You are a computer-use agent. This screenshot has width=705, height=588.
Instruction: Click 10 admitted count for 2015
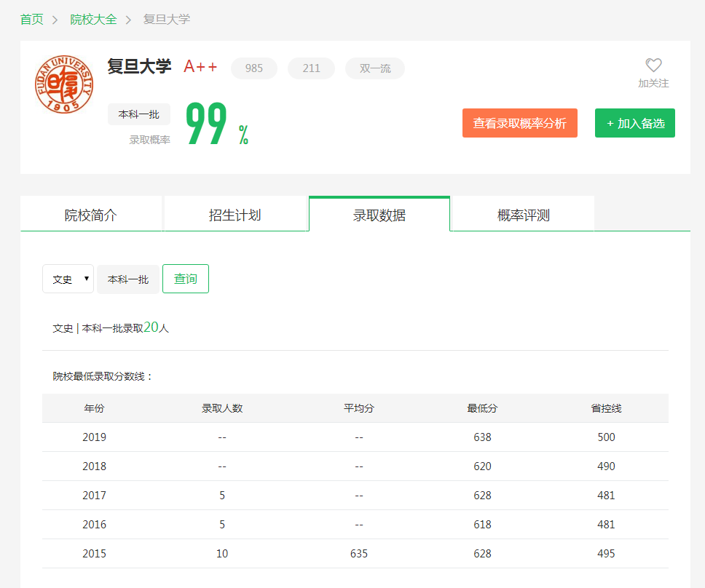point(222,554)
